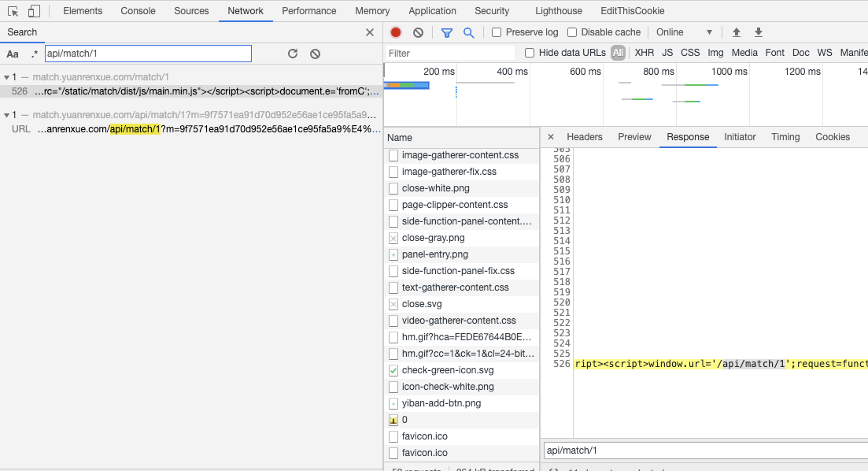Close the request details pane with the X
Screen dimensions: 868x471
(551, 137)
